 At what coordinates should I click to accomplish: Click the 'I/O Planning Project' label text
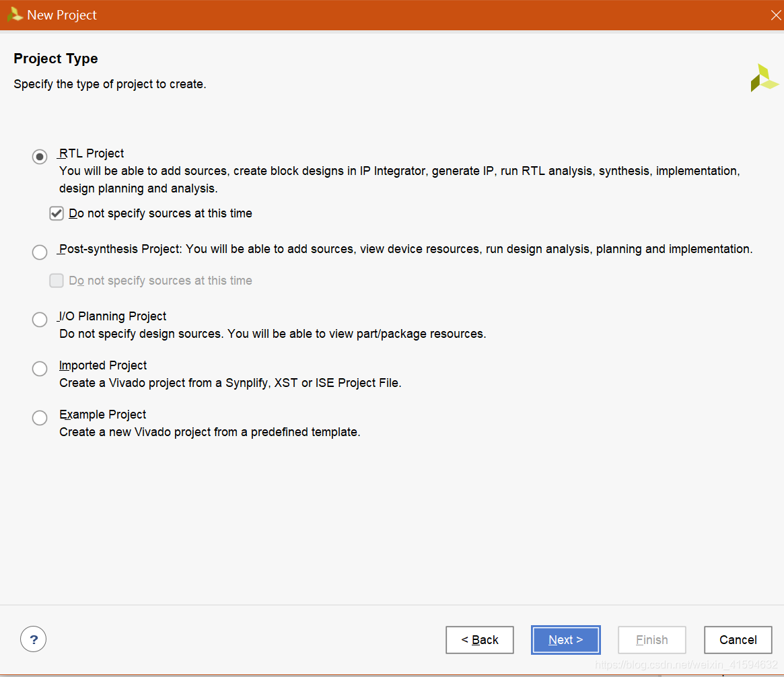tap(112, 316)
